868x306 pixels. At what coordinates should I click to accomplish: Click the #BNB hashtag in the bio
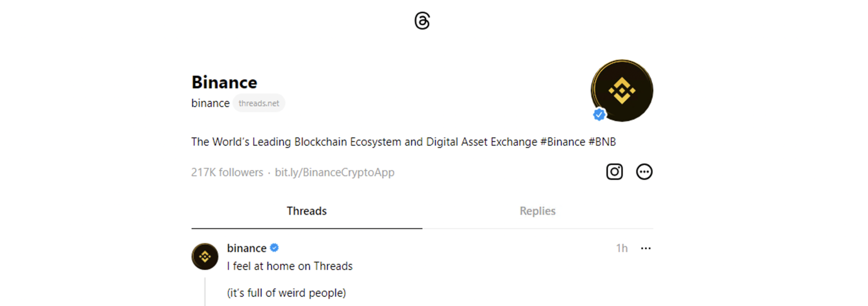click(x=602, y=142)
